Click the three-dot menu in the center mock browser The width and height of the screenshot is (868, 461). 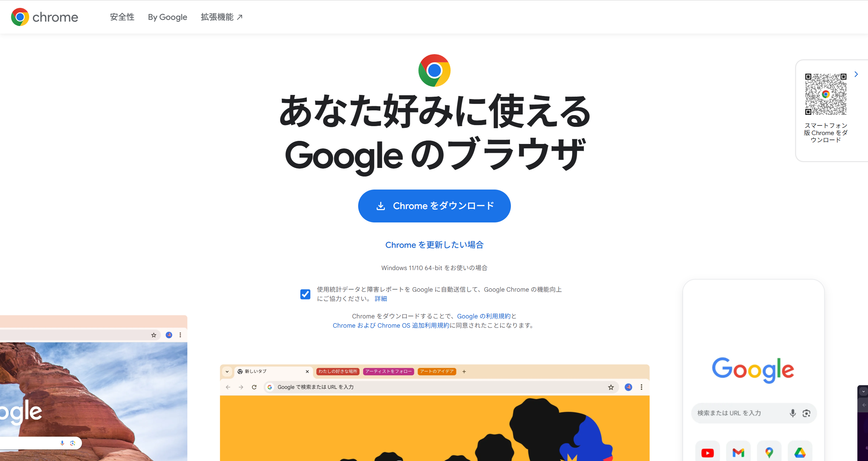tap(641, 387)
